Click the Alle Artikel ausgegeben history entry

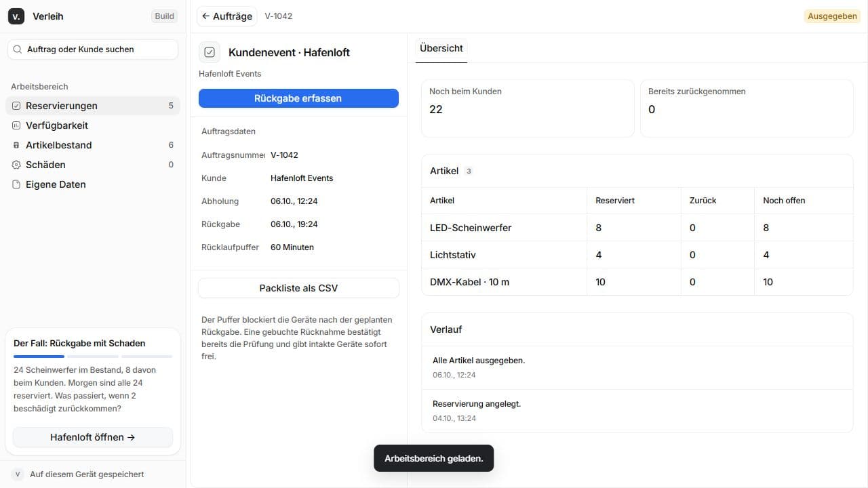pos(637,367)
